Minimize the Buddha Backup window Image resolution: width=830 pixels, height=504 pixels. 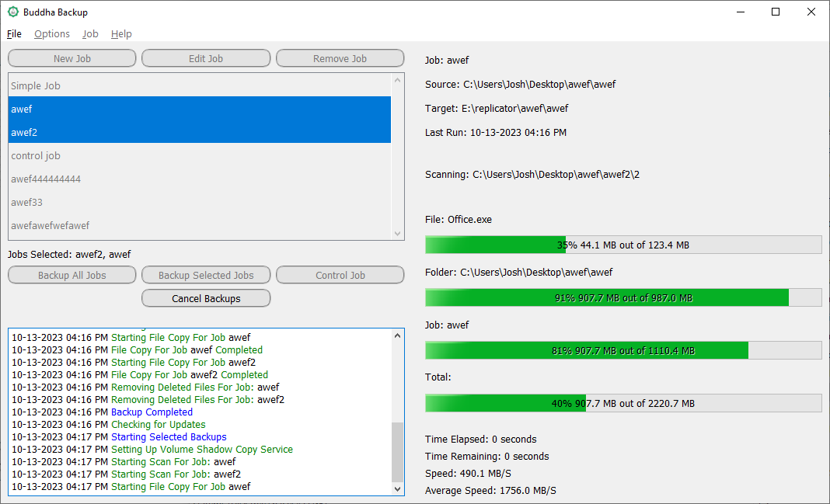click(741, 12)
